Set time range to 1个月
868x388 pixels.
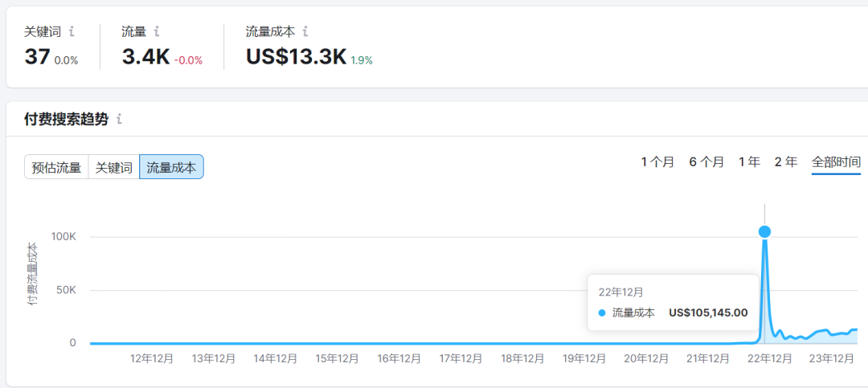pyautogui.click(x=657, y=161)
